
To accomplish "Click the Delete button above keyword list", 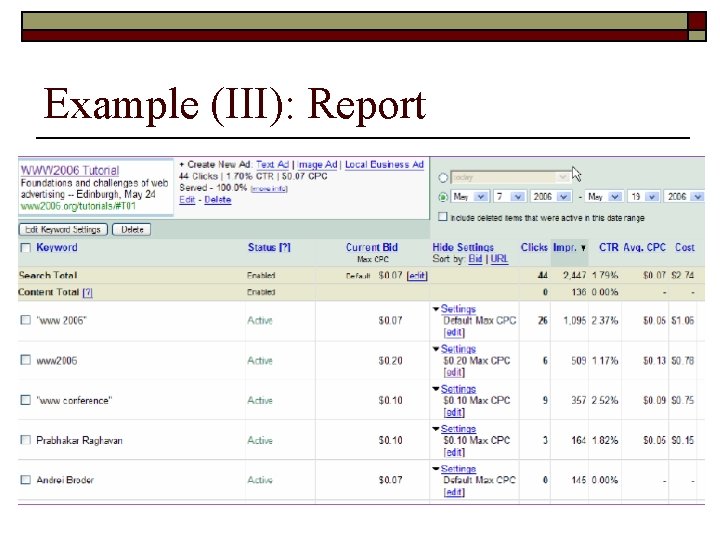I will (x=132, y=229).
